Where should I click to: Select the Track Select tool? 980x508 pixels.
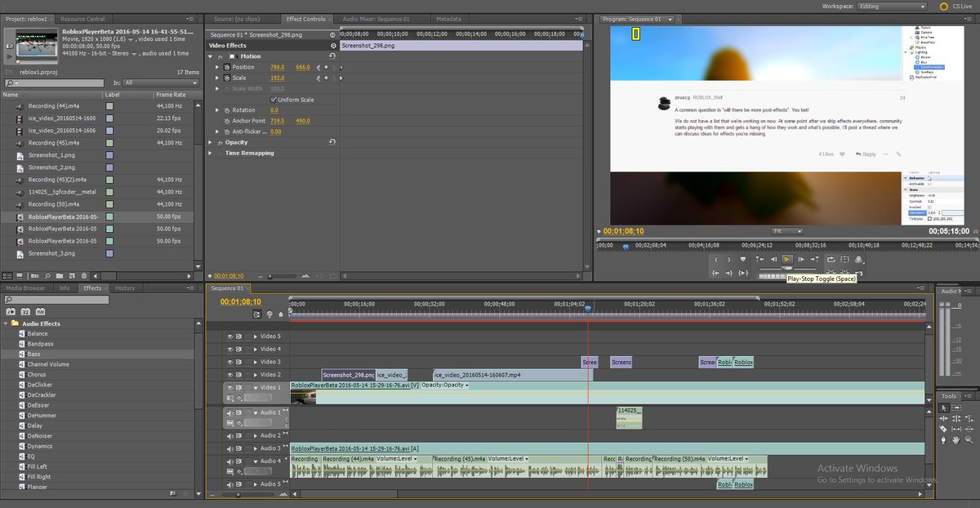[x=956, y=408]
